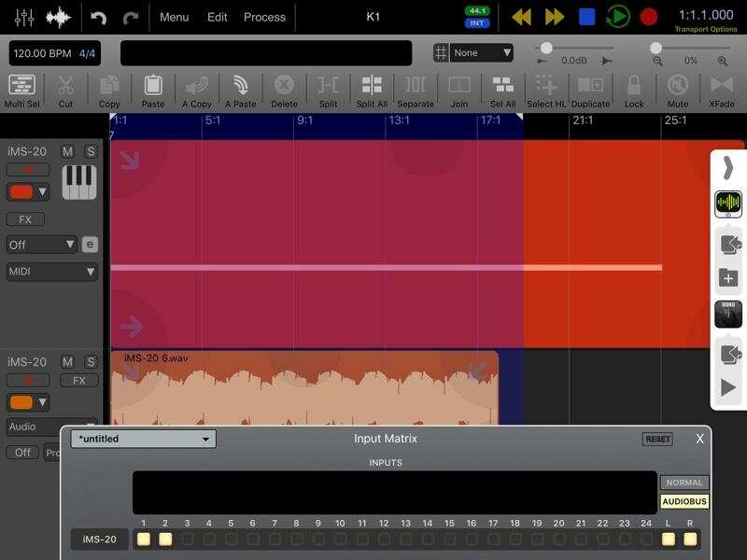Start playback with green play button
Image resolution: width=747 pixels, height=560 pixels.
coord(618,17)
